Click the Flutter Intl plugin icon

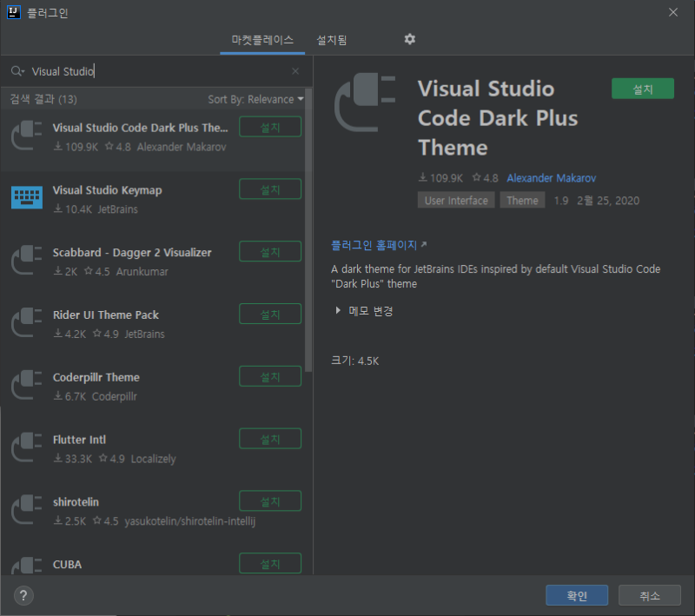(x=27, y=447)
